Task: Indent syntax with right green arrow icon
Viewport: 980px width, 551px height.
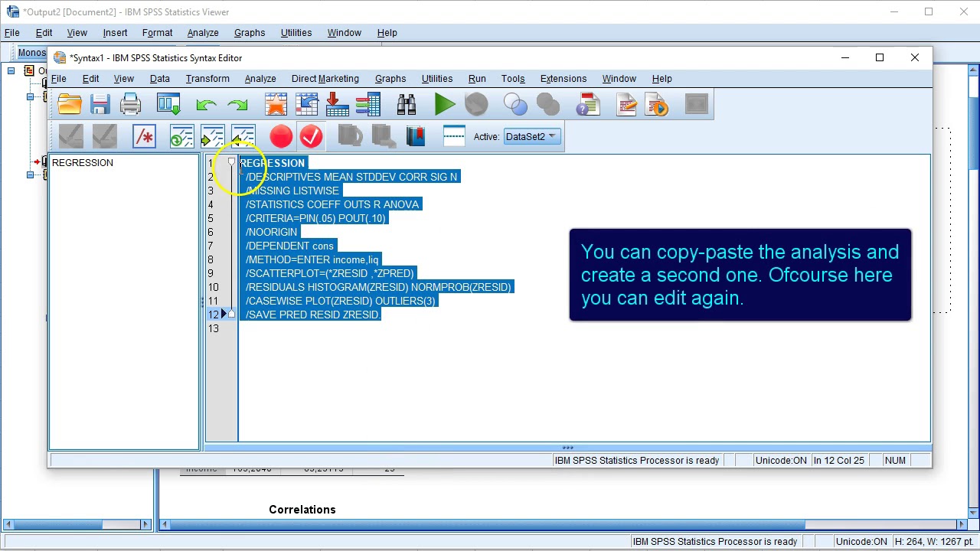Action: [212, 136]
